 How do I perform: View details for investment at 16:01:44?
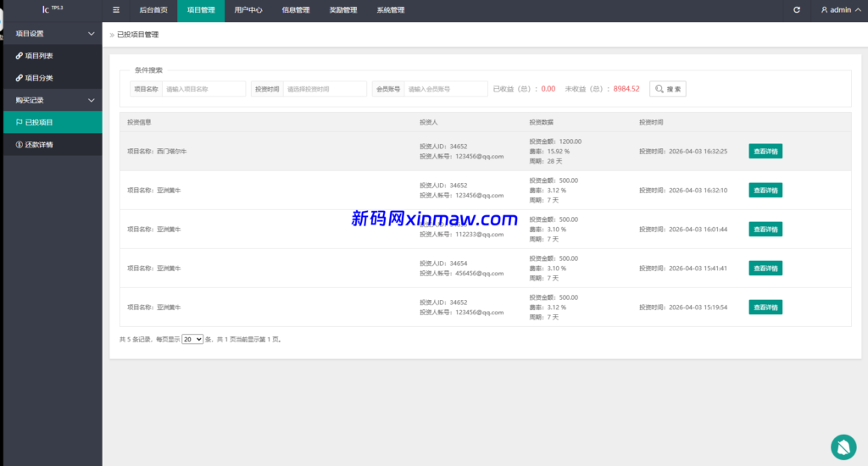pos(765,229)
